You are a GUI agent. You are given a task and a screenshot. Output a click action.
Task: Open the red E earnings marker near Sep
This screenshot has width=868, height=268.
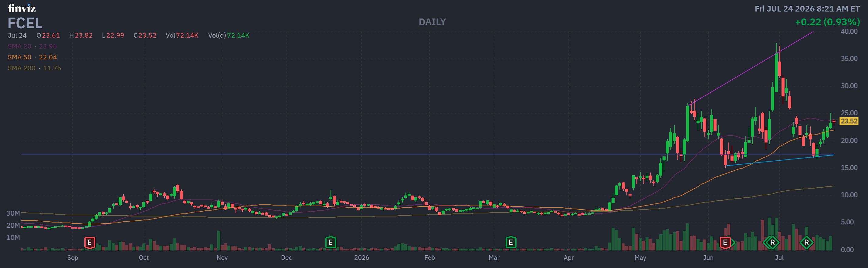click(x=90, y=243)
